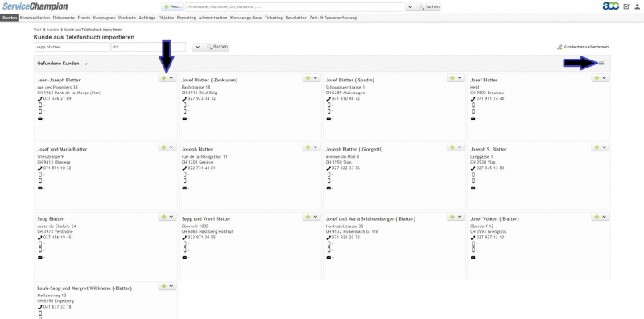Expand dropdown arrow on Joseph Blatter (-Giorgetti) card
This screenshot has width=644, height=319.
click(x=460, y=147)
